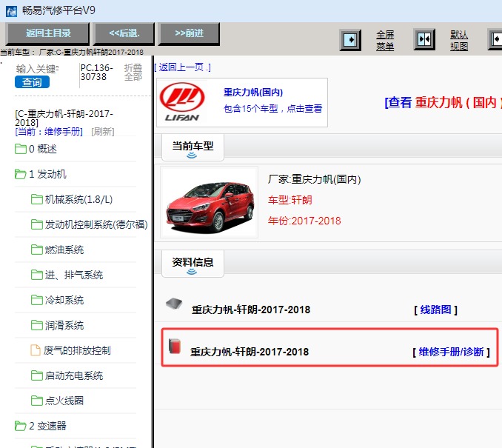Screen dimensions: 502x448
Task: Open the 线路图 link
Action: [x=435, y=310]
